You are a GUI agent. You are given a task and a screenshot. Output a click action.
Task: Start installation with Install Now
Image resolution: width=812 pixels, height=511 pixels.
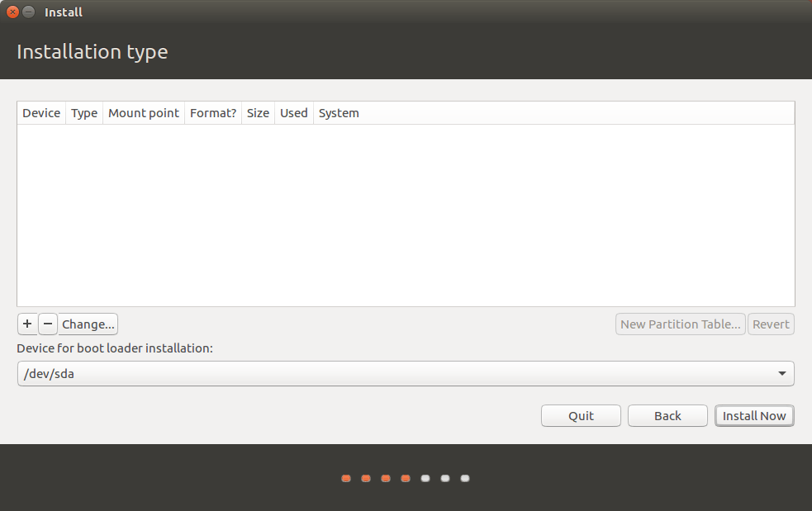tap(754, 416)
